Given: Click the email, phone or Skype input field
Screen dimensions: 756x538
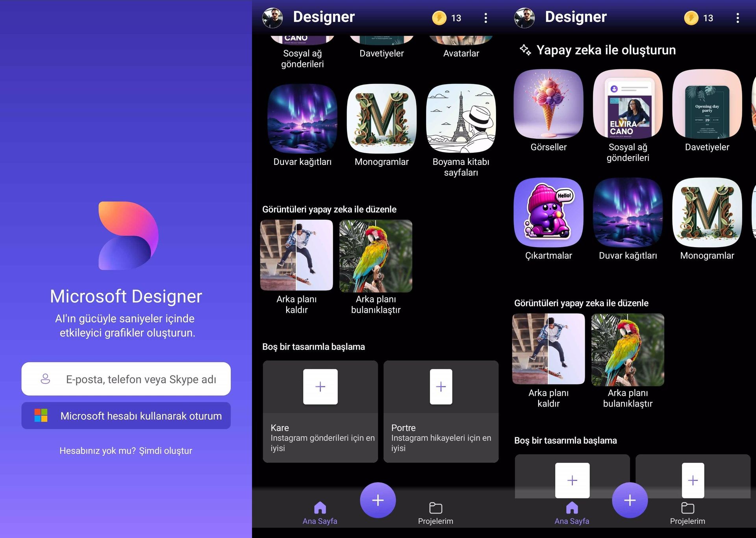Looking at the screenshot, I should [x=126, y=379].
